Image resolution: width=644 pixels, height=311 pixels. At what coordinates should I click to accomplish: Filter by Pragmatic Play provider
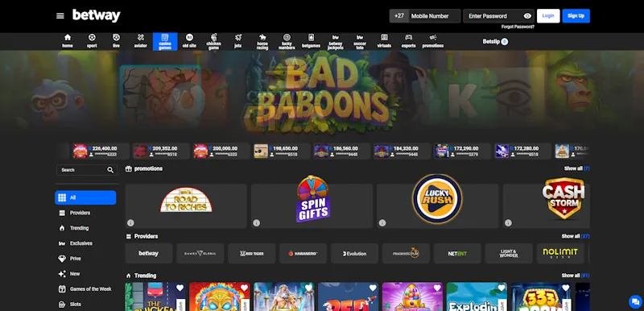406,254
